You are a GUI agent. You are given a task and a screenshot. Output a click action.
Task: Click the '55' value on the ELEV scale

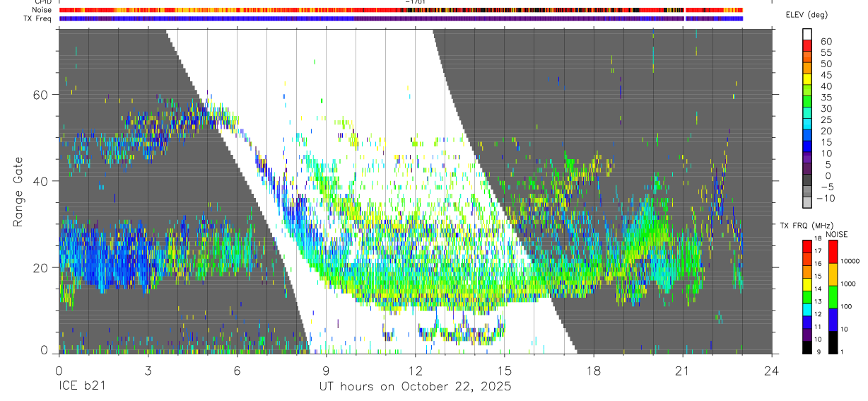826,53
